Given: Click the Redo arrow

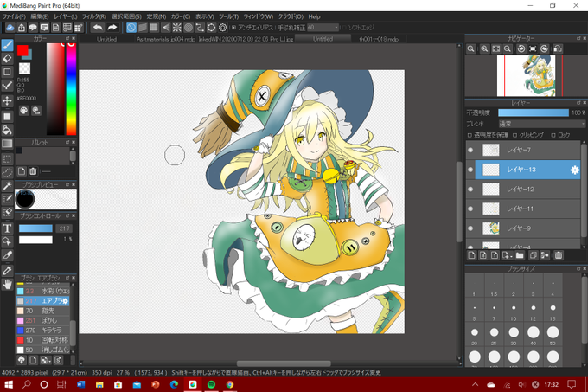Looking at the screenshot, I should [x=112, y=28].
